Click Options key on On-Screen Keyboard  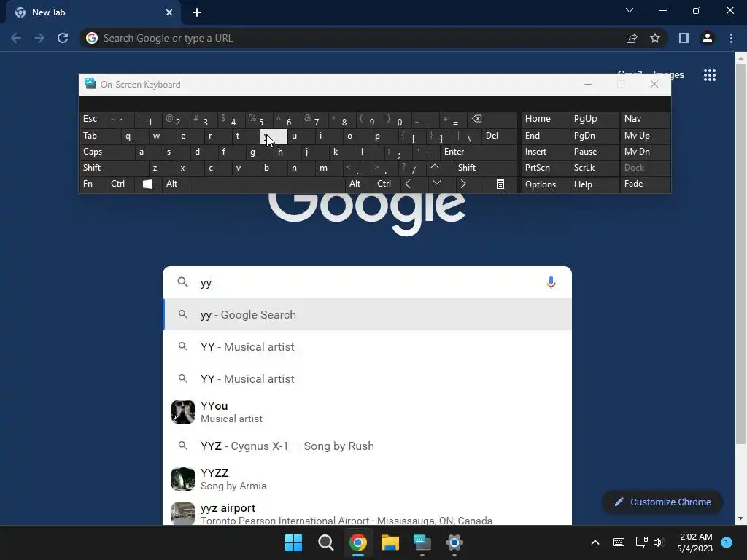pos(545,184)
